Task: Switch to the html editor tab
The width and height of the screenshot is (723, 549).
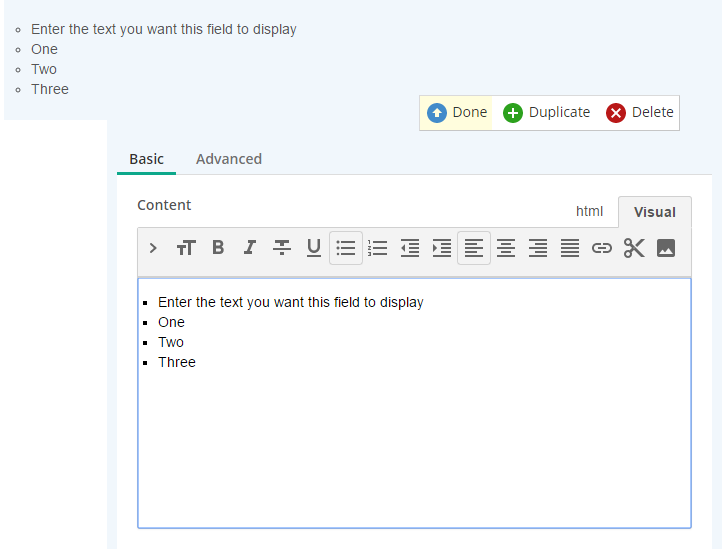Action: click(x=589, y=212)
